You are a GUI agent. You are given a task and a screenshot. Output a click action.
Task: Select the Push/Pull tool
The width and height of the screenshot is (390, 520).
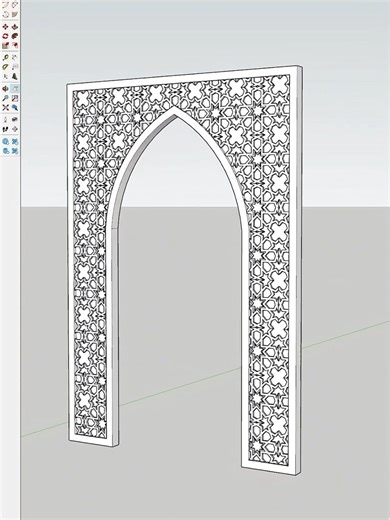pyautogui.click(x=15, y=27)
